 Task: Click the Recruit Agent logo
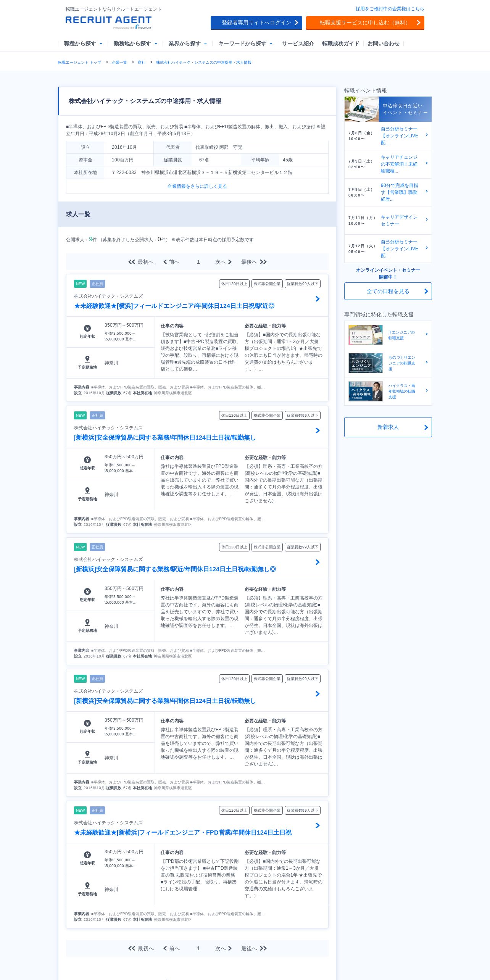108,22
